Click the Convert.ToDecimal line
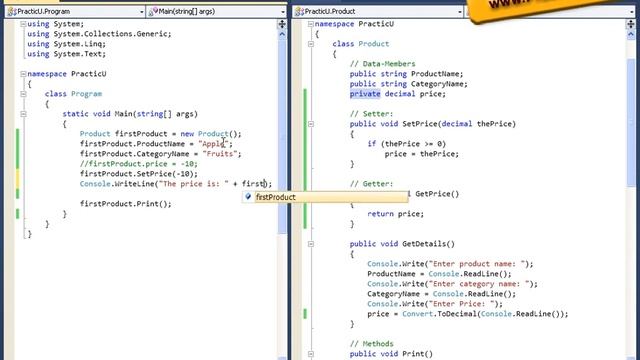The width and height of the screenshot is (640, 360). pyautogui.click(x=467, y=314)
